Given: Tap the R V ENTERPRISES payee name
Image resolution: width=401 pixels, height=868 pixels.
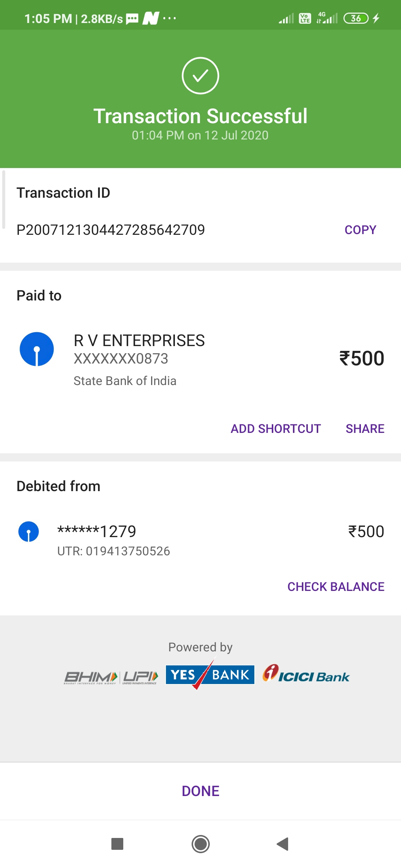Looking at the screenshot, I should [x=139, y=341].
